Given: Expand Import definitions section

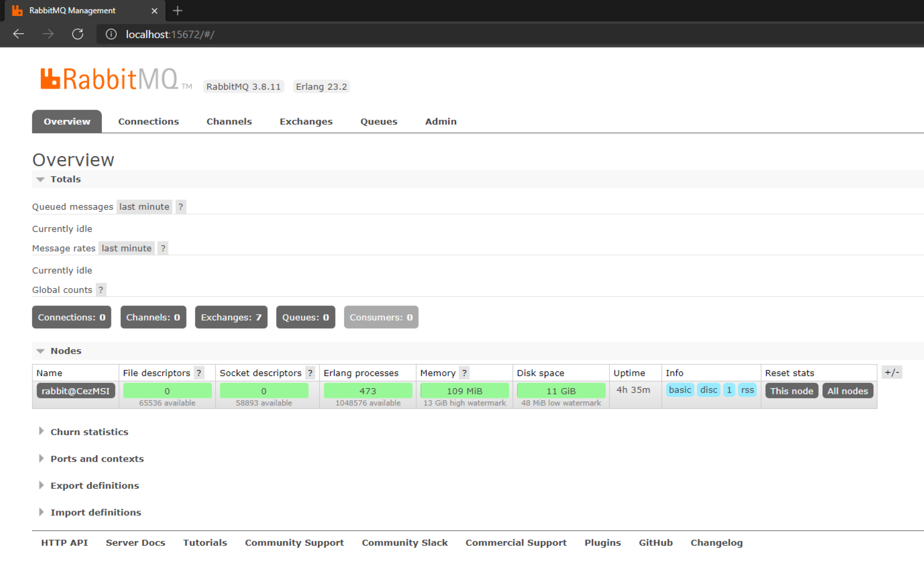Looking at the screenshot, I should click(x=90, y=512).
